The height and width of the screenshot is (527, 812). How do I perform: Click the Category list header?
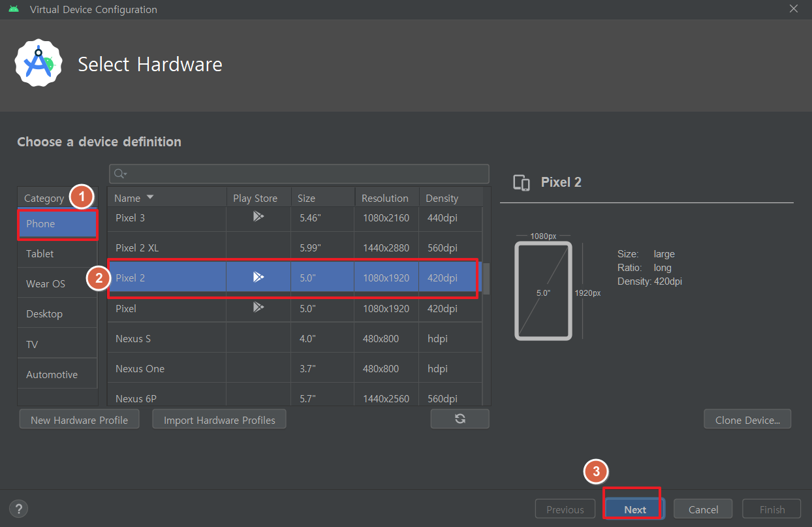pyautogui.click(x=57, y=198)
